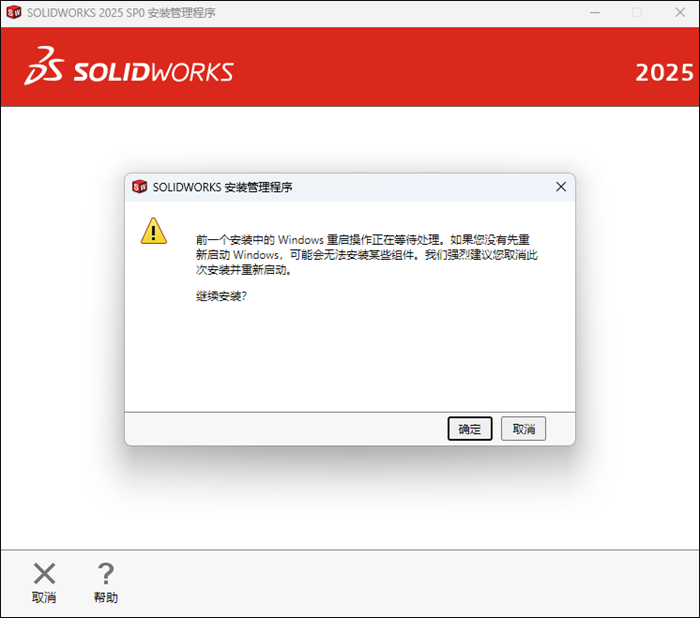
Task: Click the 取消 label under the X icon
Action: tap(44, 597)
